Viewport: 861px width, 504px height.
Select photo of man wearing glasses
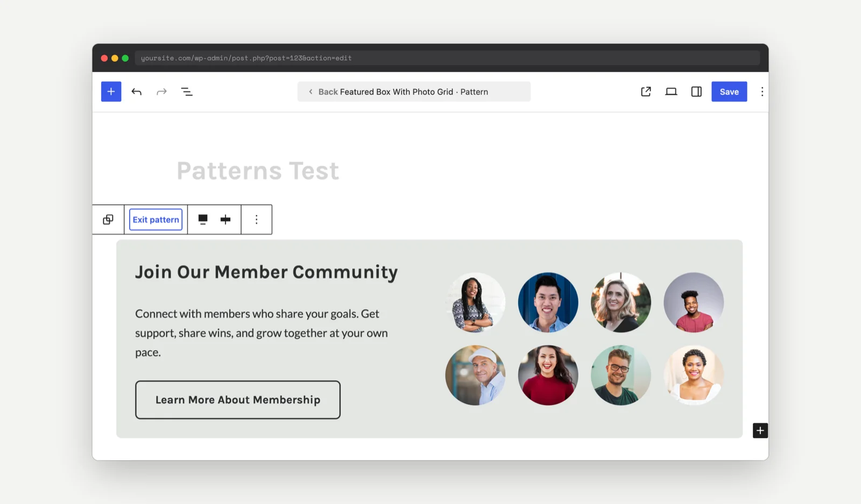(x=621, y=375)
